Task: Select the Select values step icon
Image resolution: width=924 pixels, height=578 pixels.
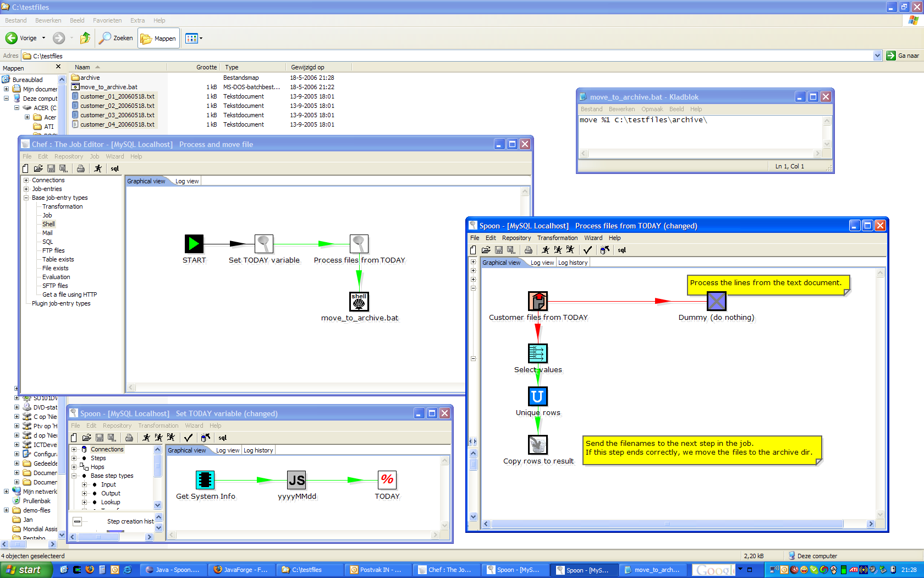Action: tap(538, 353)
